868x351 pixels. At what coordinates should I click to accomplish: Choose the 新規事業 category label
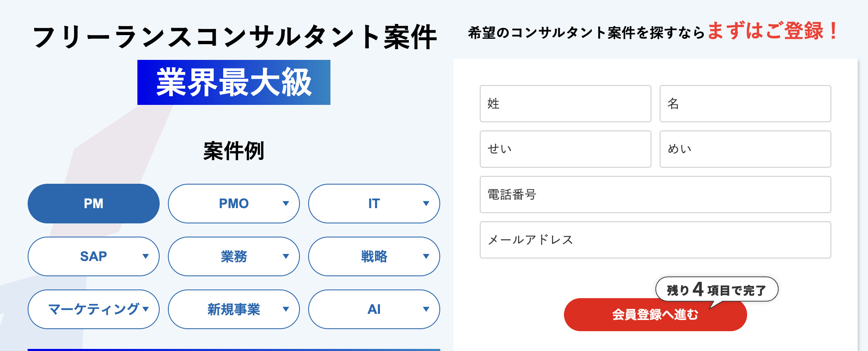pos(234,309)
